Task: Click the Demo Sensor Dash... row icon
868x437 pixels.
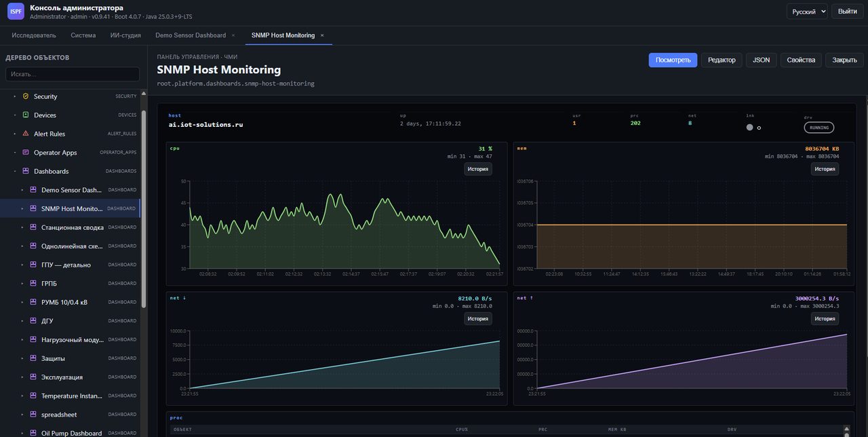Action: coord(33,190)
